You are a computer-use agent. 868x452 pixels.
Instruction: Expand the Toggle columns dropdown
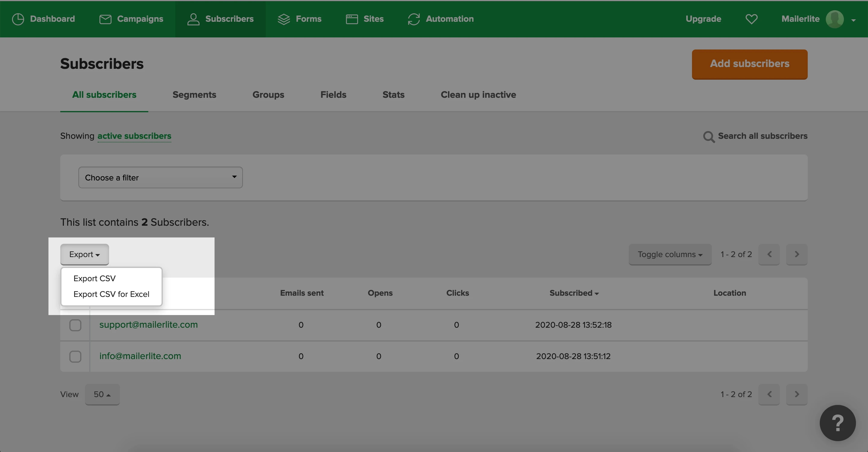(670, 254)
